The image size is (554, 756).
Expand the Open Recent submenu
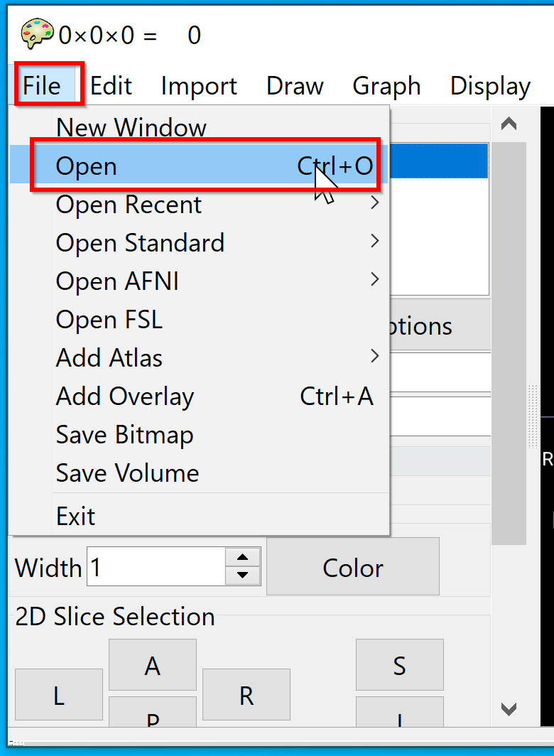(x=199, y=205)
